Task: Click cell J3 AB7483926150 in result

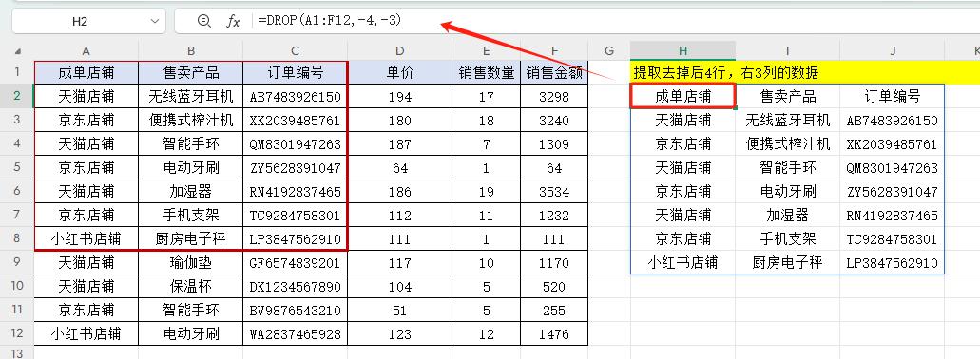Action: tap(893, 120)
